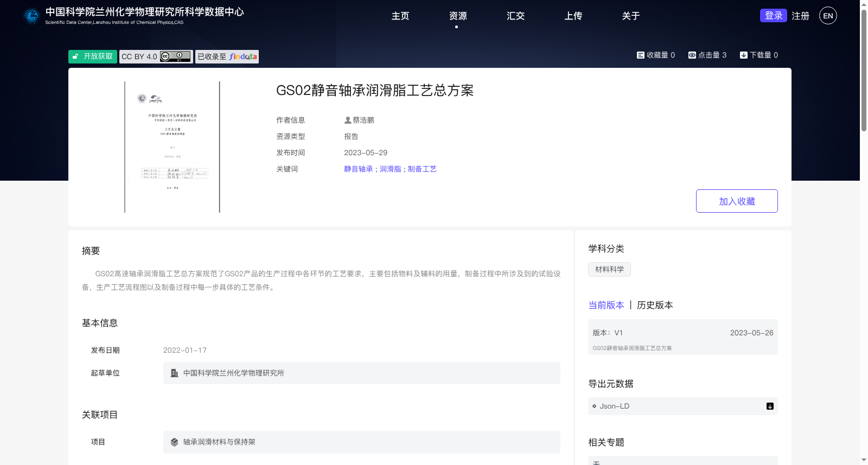Click the diamond icon beside Json-LD
Viewport: 868px width, 465px height.
tap(595, 406)
